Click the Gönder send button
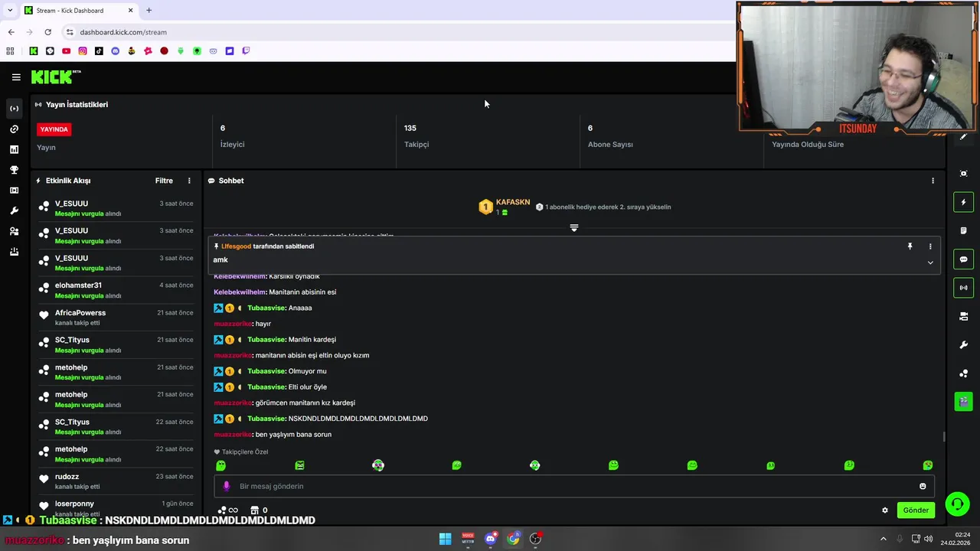Viewport: 980px width, 551px height. pos(916,510)
